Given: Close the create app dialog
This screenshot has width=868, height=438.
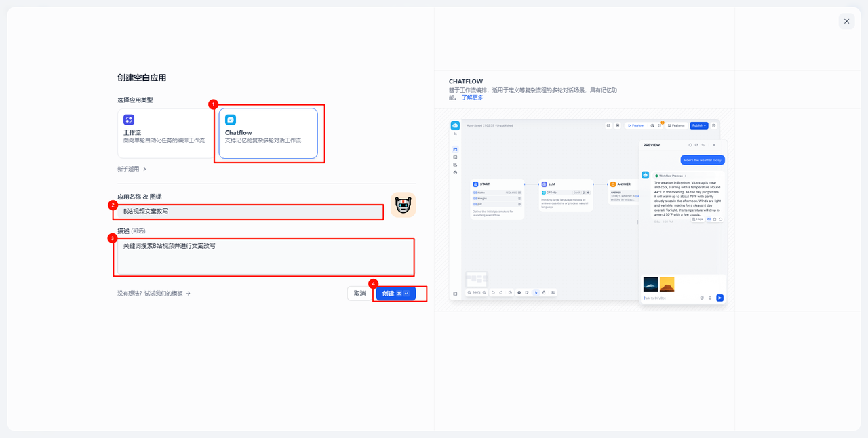Looking at the screenshot, I should click(846, 22).
